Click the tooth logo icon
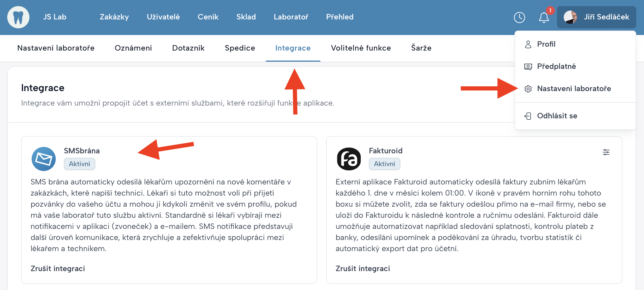Screen dimensions: 644x290 (18, 17)
